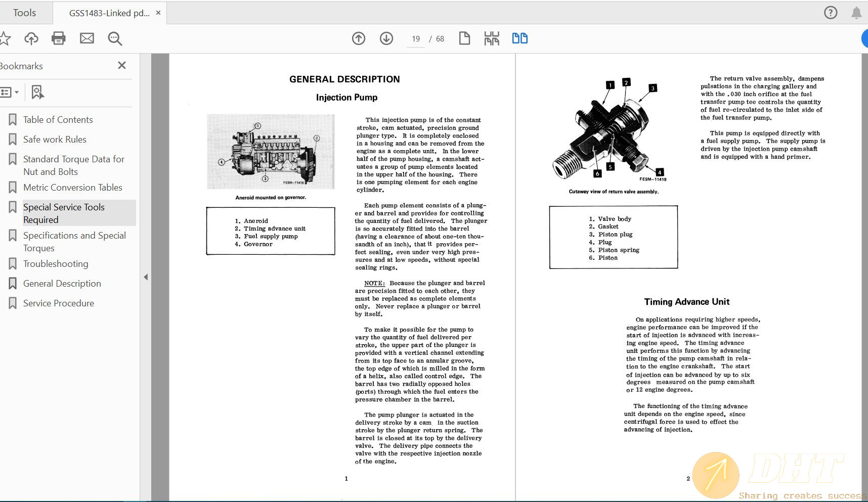868x502 pixels.
Task: Click the injection pump figure image
Action: [x=271, y=152]
